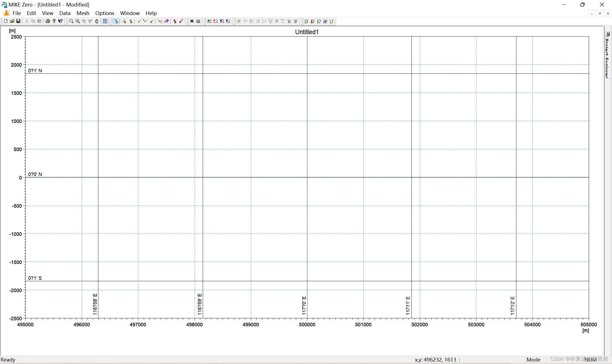Click the context help arrow question icon
The height and width of the screenshot is (364, 612).
click(60, 21)
